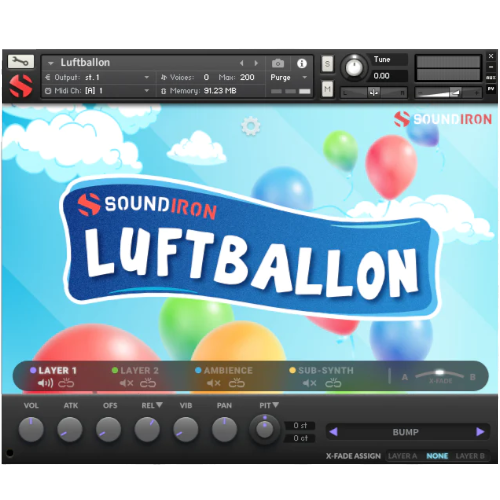Unmute the Sub-Synth speaker icon
Screen dimensions: 500x500
310,383
